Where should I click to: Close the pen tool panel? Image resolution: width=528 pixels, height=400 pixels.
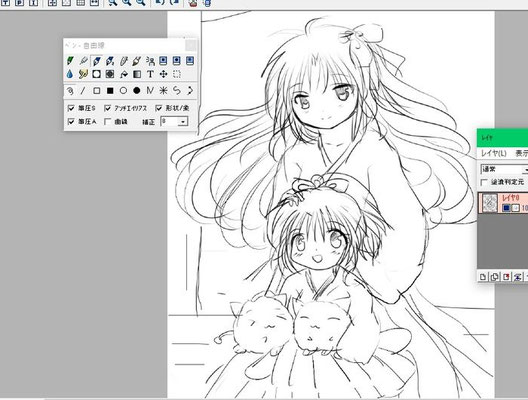(x=191, y=45)
